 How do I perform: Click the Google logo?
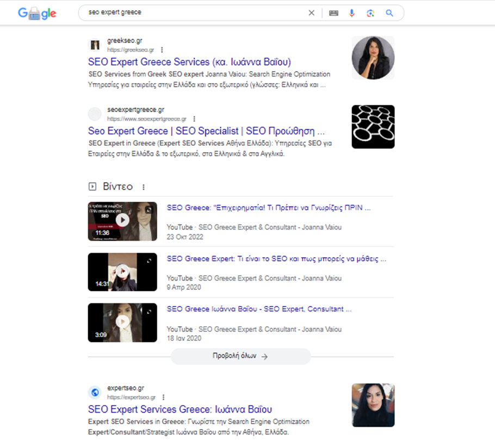coord(37,14)
